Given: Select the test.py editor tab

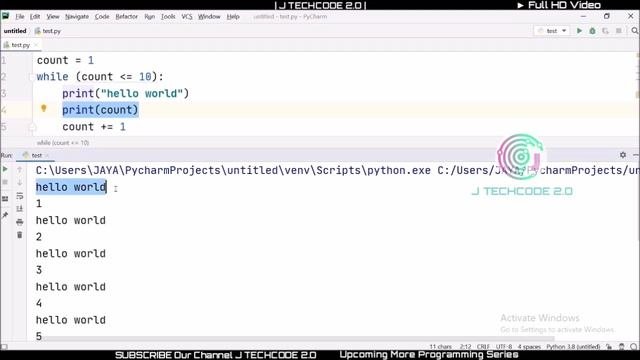Looking at the screenshot, I should point(20,45).
